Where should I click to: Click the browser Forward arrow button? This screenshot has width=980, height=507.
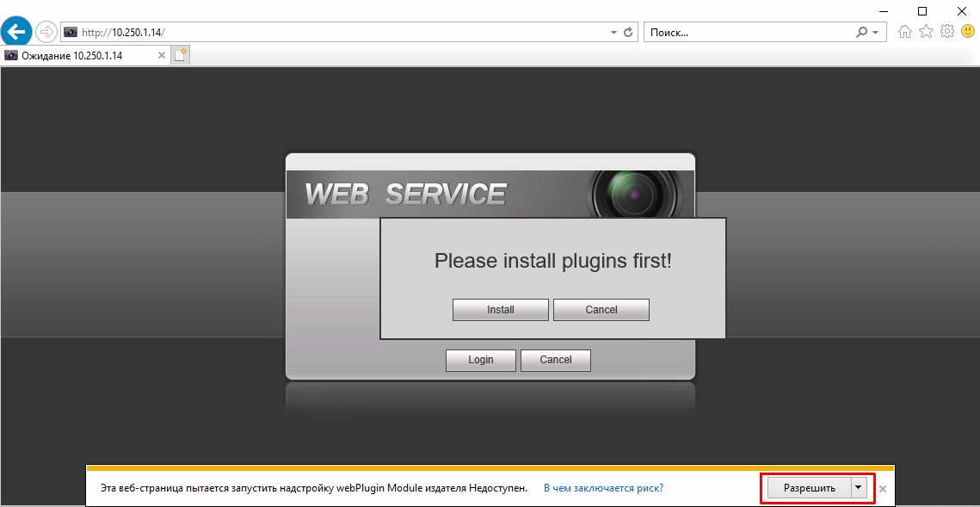click(46, 31)
